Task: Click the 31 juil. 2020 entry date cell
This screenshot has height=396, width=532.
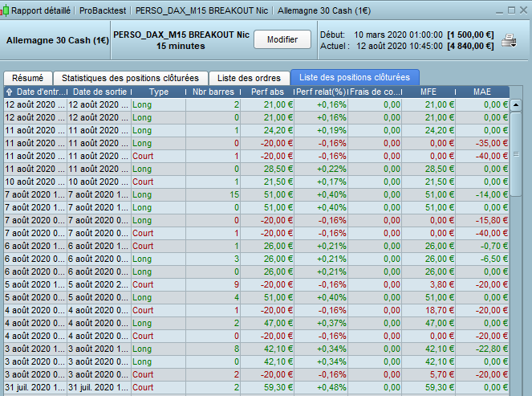Action: 35,387
